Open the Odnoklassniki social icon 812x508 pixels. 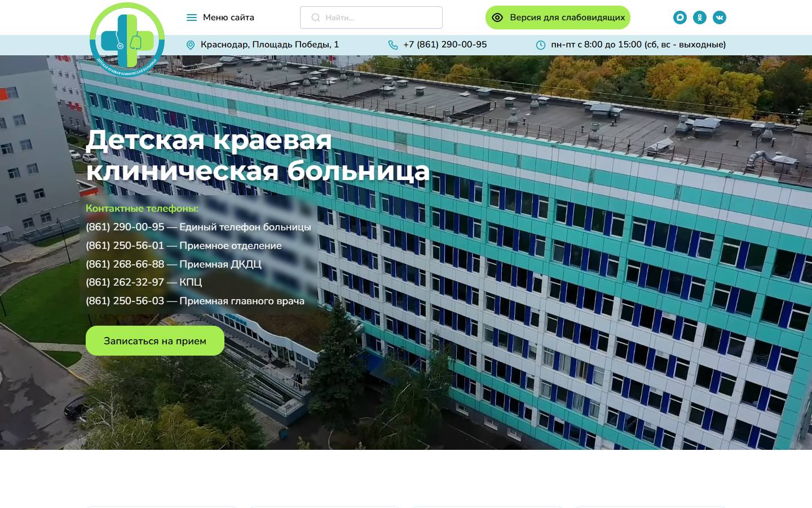[700, 17]
